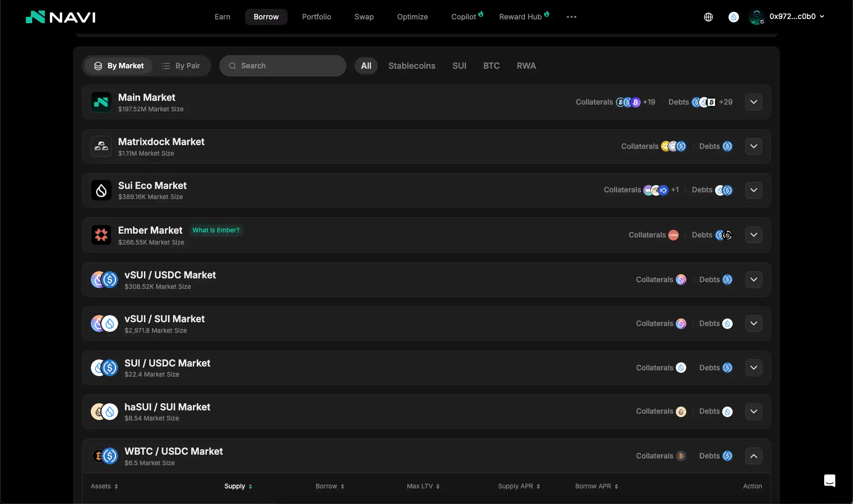Sort by Borrow APR column
The image size is (853, 504).
point(597,486)
